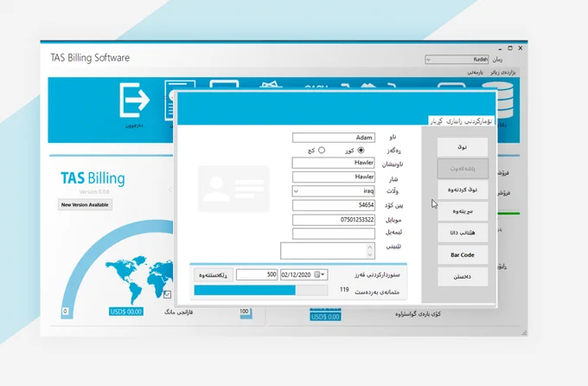The height and width of the screenshot is (386, 588).
Task: Click the available credit progress bar
Action: pyautogui.click(x=260, y=290)
